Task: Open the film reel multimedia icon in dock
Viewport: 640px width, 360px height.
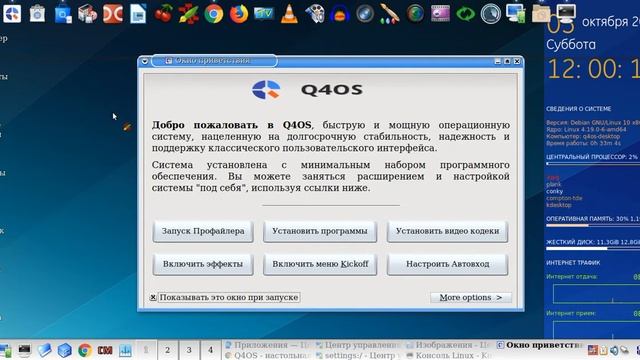Action: (314, 14)
